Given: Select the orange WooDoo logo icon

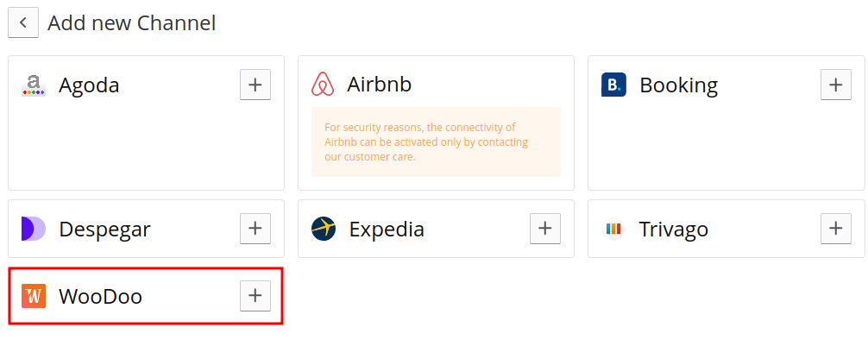Looking at the screenshot, I should [33, 296].
